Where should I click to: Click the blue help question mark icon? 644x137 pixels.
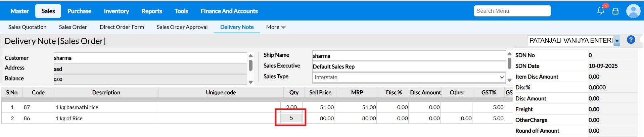pyautogui.click(x=631, y=40)
